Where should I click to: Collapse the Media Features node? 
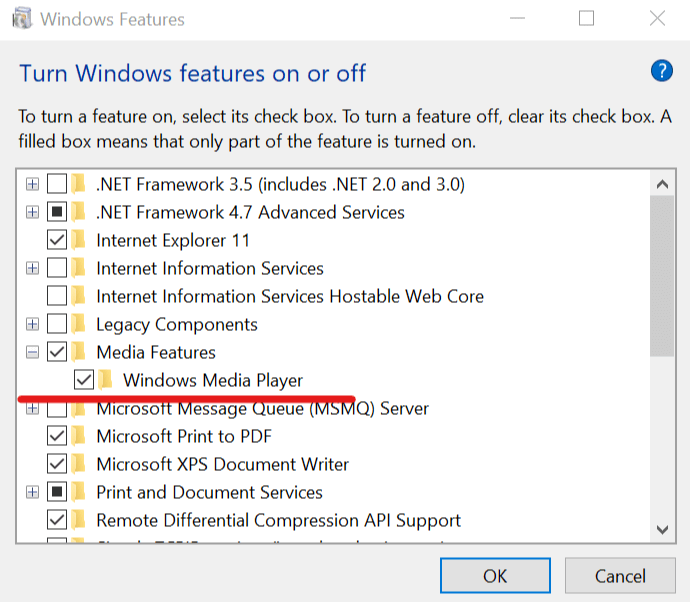click(32, 352)
